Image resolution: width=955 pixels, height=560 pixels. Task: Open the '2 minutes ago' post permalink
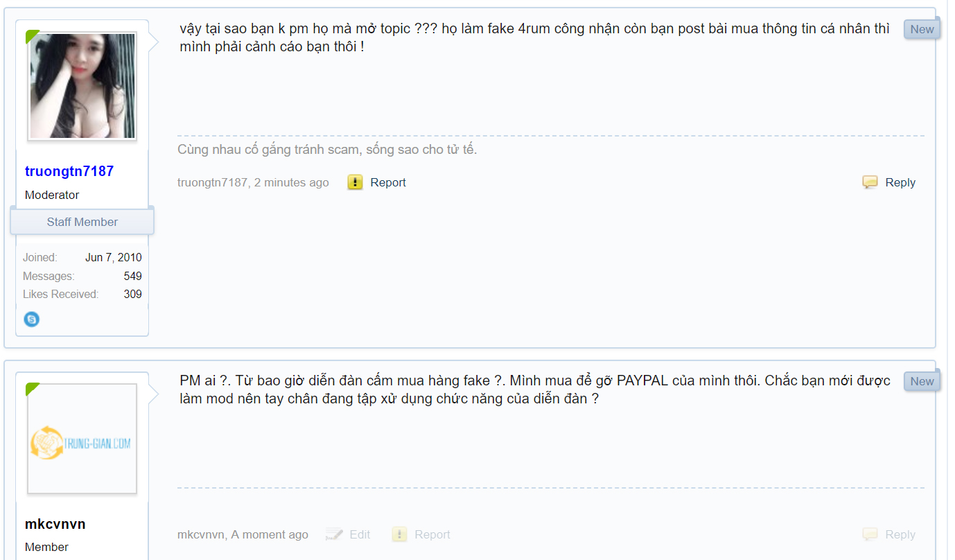point(292,182)
